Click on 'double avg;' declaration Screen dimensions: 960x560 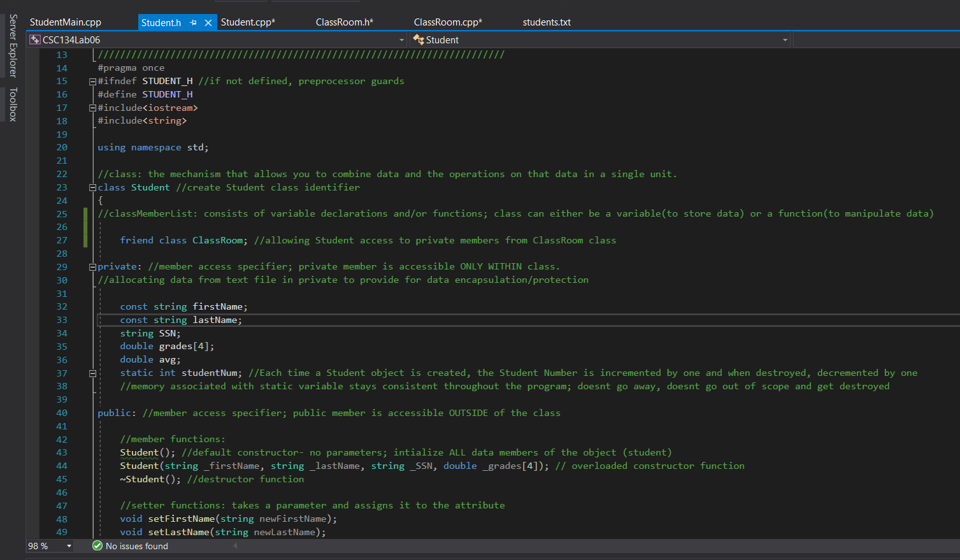(150, 359)
